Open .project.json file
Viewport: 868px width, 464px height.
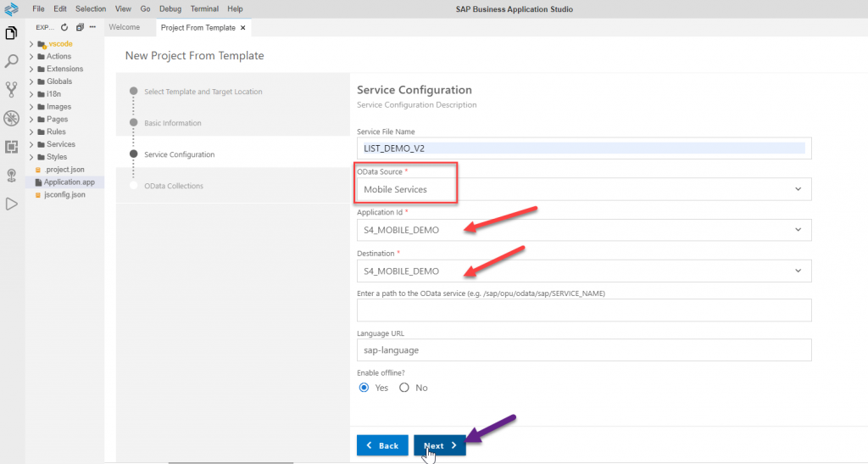[64, 170]
